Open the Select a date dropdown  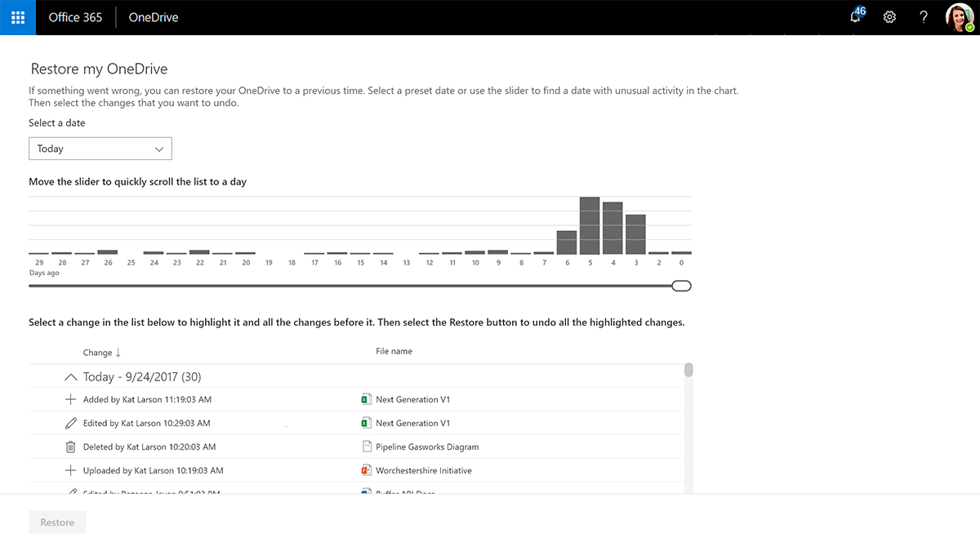[100, 149]
